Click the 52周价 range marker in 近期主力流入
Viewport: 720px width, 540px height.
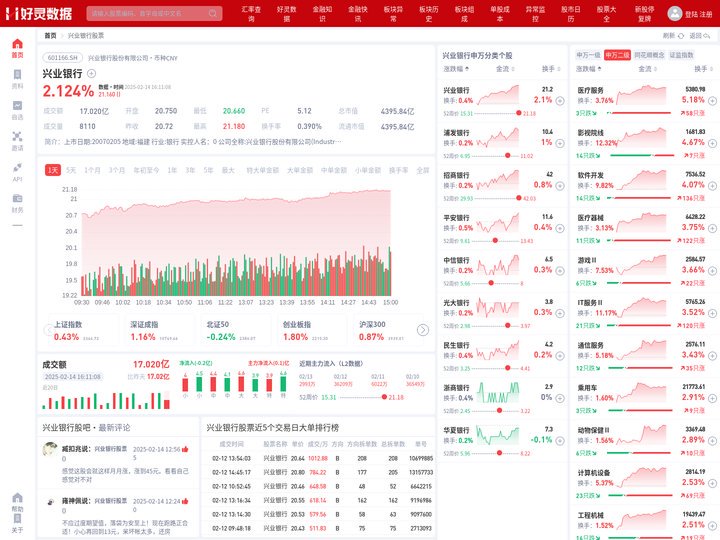click(x=384, y=397)
